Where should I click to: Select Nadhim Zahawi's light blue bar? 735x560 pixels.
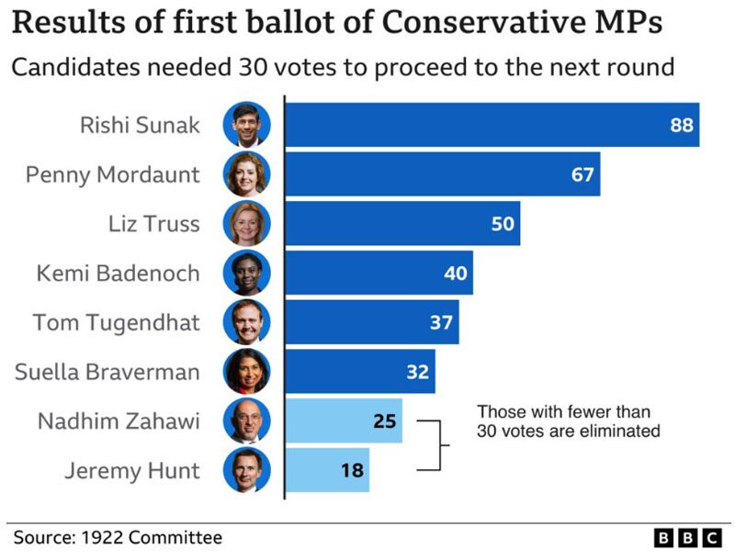[344, 421]
